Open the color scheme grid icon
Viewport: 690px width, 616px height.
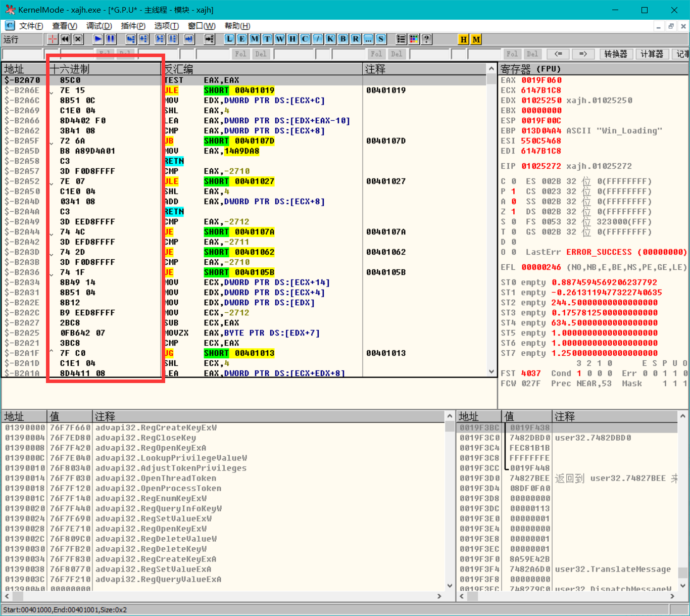(414, 39)
